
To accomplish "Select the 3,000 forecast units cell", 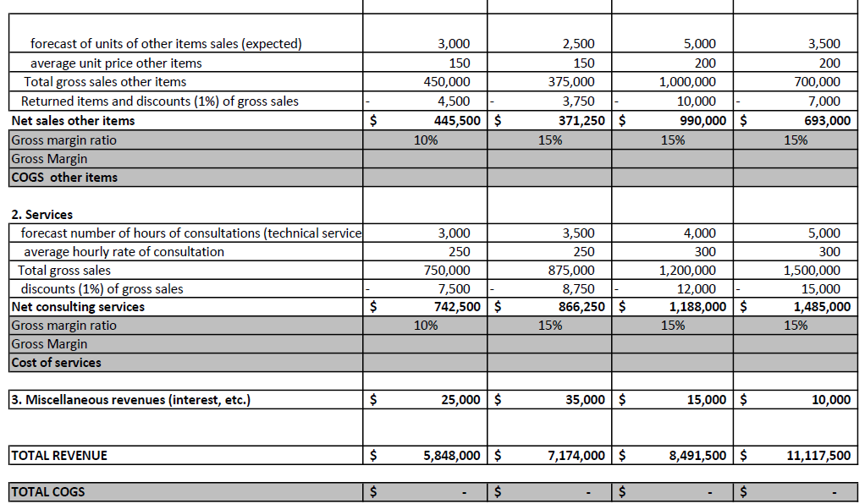I will point(449,43).
